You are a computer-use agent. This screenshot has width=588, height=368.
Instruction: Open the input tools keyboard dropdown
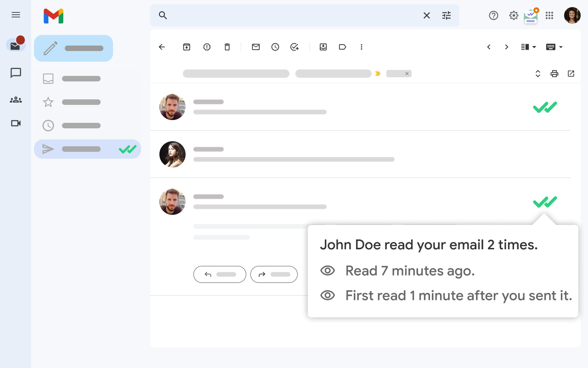pos(554,46)
